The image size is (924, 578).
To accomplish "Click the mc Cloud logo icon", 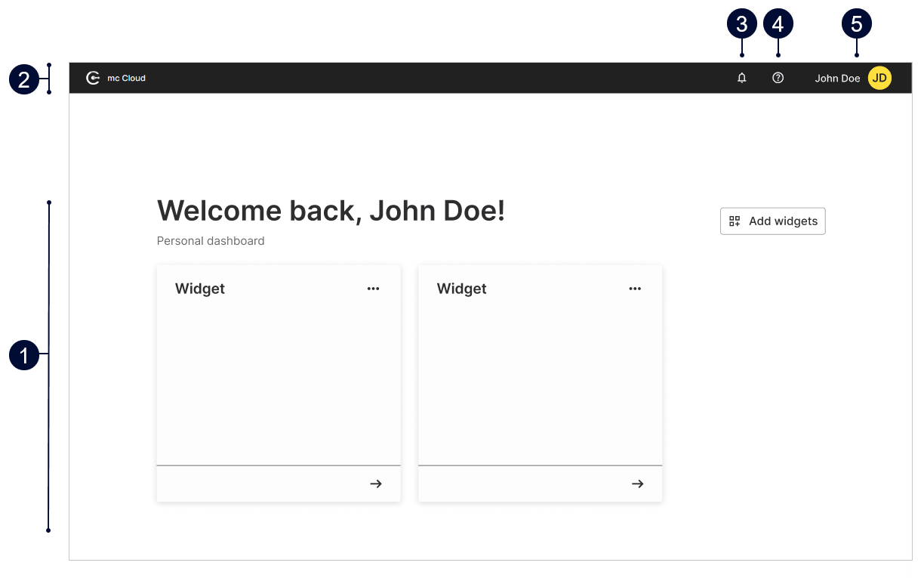I will (x=93, y=78).
